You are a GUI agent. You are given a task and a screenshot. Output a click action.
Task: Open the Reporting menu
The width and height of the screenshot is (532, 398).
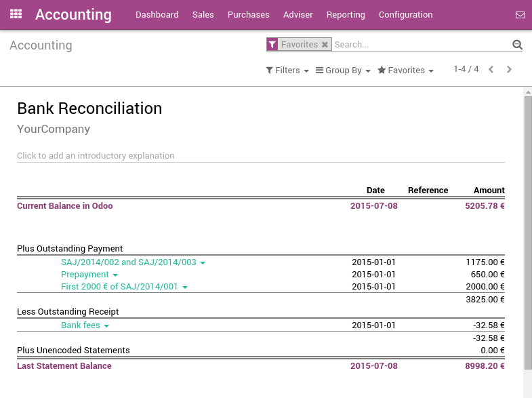point(346,14)
